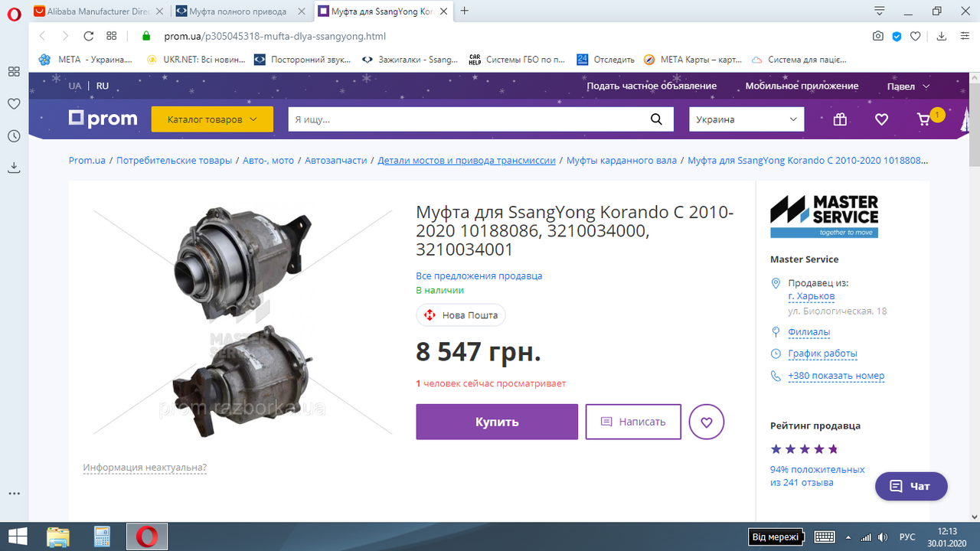The width and height of the screenshot is (980, 551).
Task: Click the clutch product image
Action: click(x=243, y=321)
